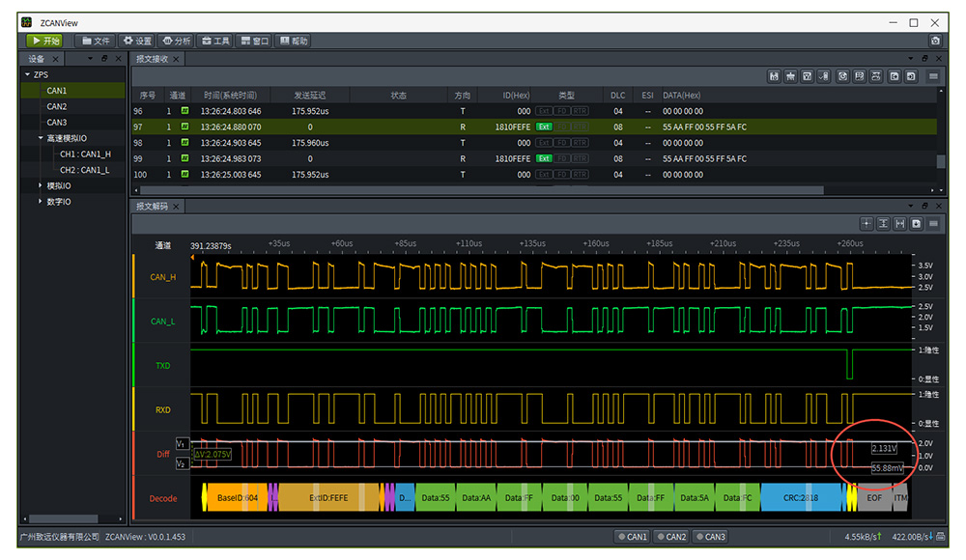Sort by the ID(Hex) column header
This screenshot has height=560, width=966.
[x=516, y=95]
